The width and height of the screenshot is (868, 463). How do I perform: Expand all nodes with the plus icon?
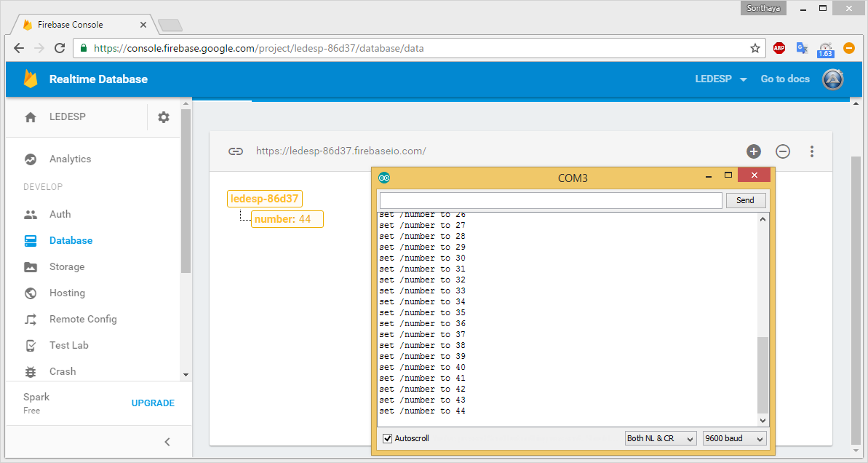[754, 151]
